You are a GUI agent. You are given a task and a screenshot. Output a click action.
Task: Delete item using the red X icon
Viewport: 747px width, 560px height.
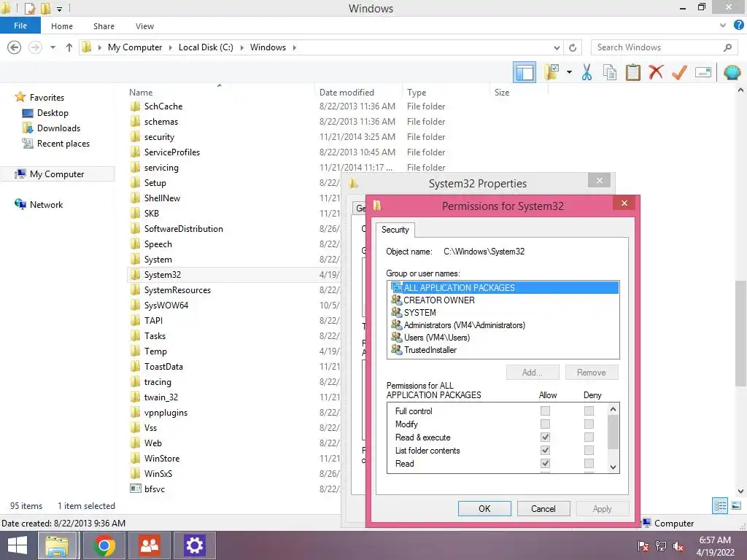(x=656, y=72)
